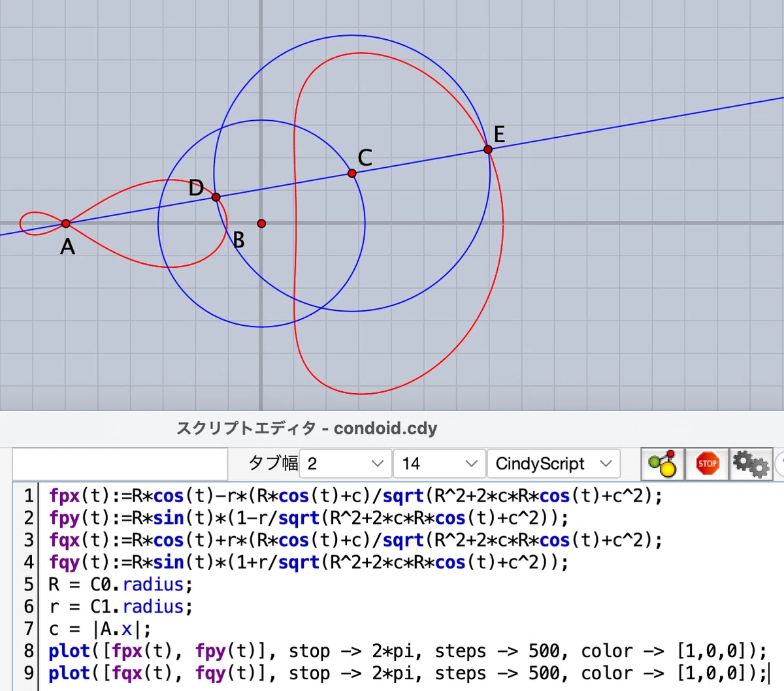Click line 7 'c = |A.x|;'

click(100, 629)
